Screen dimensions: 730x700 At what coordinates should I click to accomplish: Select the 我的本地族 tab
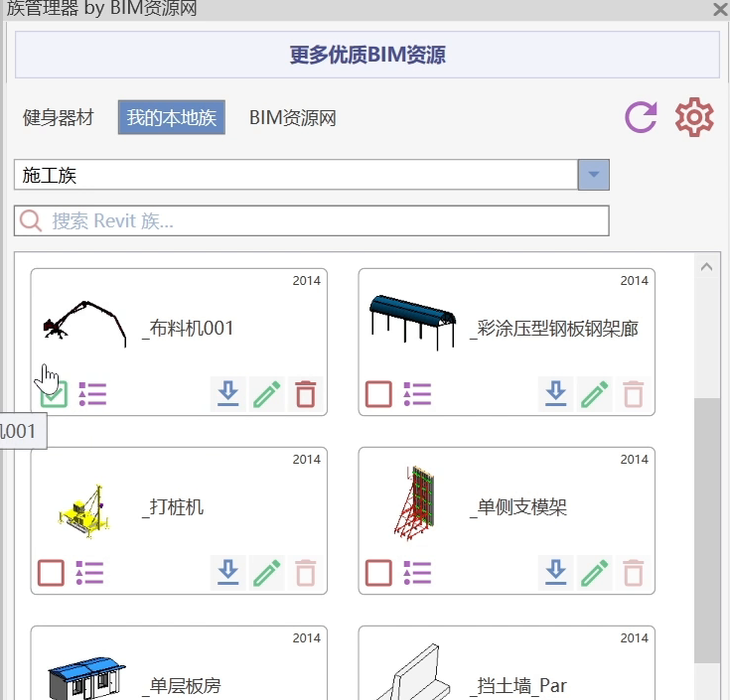171,117
